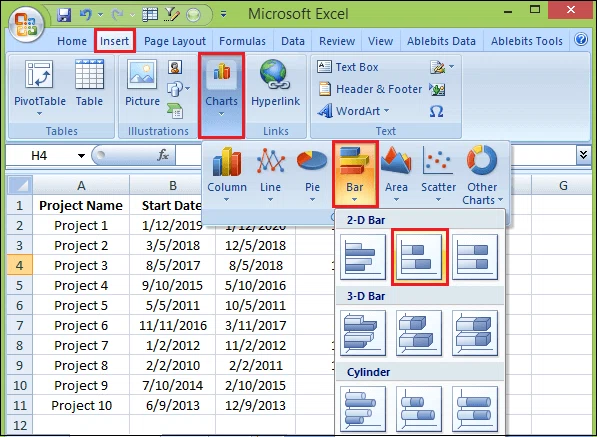
Task: Select 2-D Stacked Bar chart
Action: pyautogui.click(x=419, y=257)
